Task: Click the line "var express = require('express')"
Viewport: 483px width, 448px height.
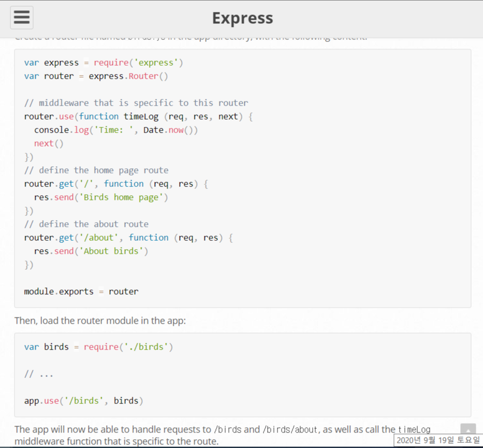Action: [x=104, y=63]
